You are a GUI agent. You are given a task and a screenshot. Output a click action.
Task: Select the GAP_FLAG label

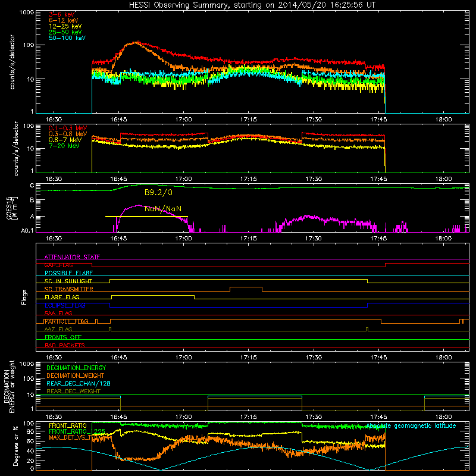click(58, 265)
